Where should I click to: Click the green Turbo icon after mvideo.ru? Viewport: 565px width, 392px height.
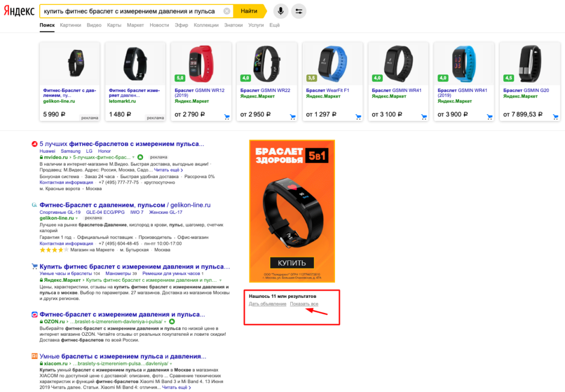[x=140, y=157]
